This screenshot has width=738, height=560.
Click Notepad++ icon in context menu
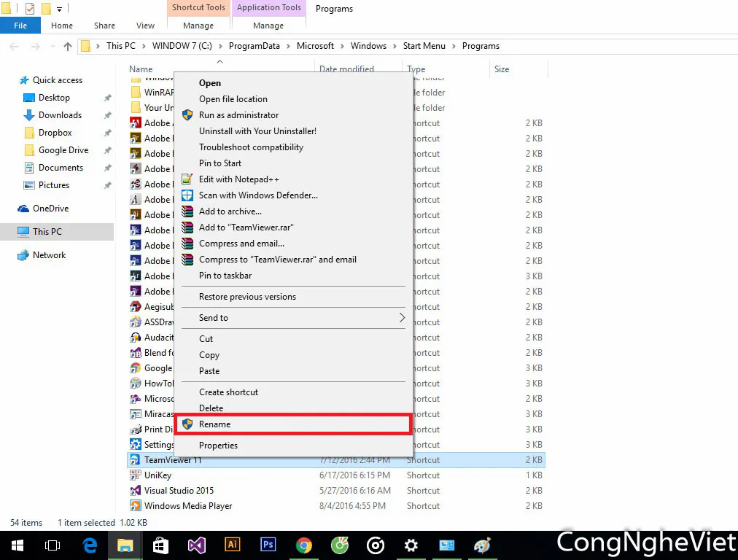pyautogui.click(x=187, y=179)
